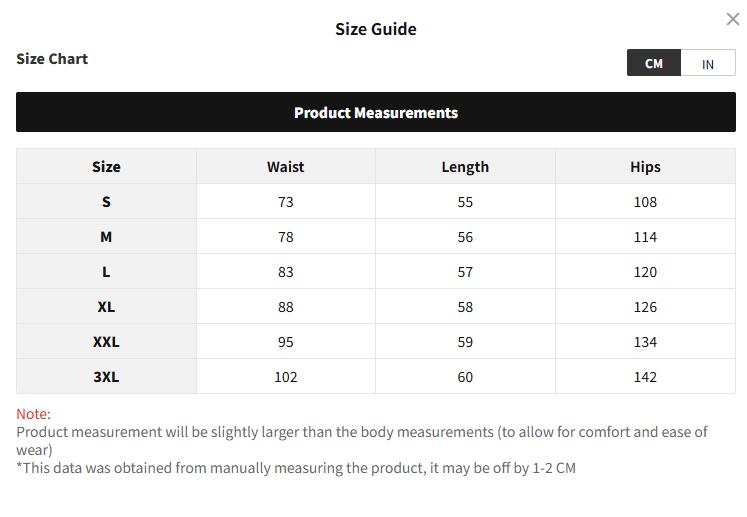Viewport: 747px width, 517px height.
Task: Switch measurements to IN units
Action: (x=708, y=63)
